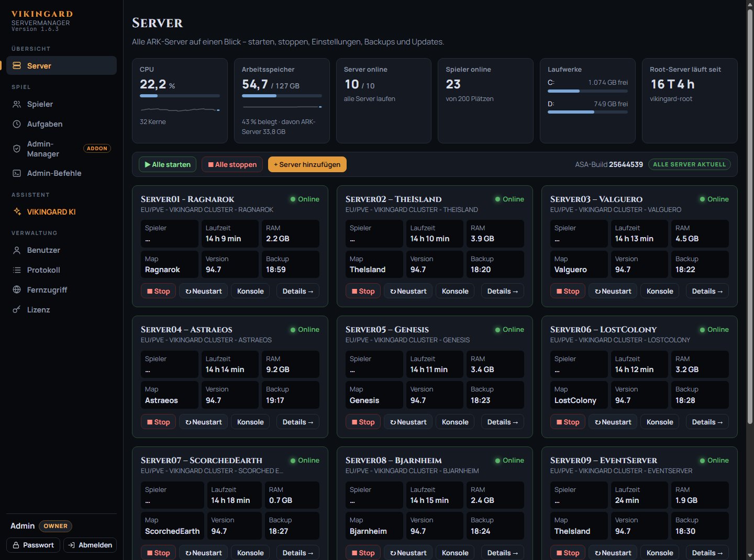Click the Protokoll list icon
The height and width of the screenshot is (560, 754).
point(17,270)
